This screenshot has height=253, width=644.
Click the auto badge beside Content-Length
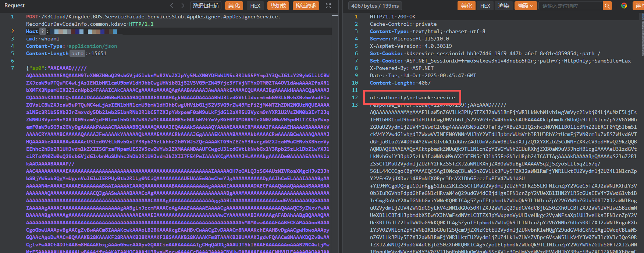77,53
